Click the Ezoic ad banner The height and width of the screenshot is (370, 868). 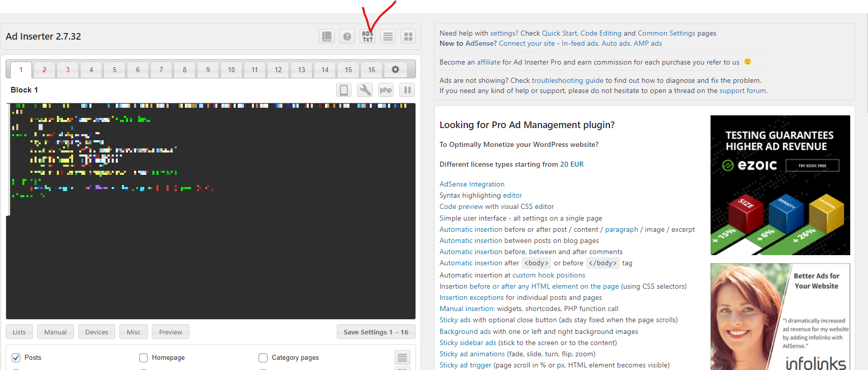click(x=780, y=185)
